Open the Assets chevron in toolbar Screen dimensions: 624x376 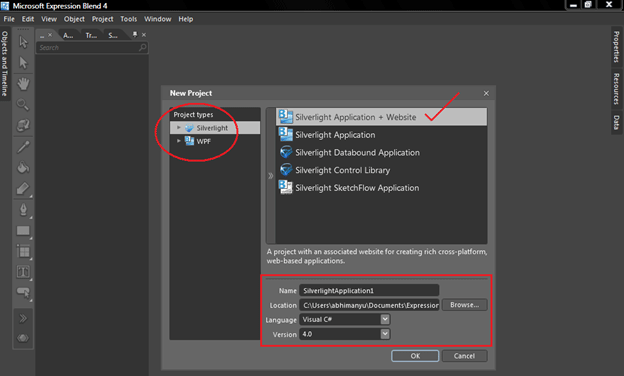pos(23,318)
